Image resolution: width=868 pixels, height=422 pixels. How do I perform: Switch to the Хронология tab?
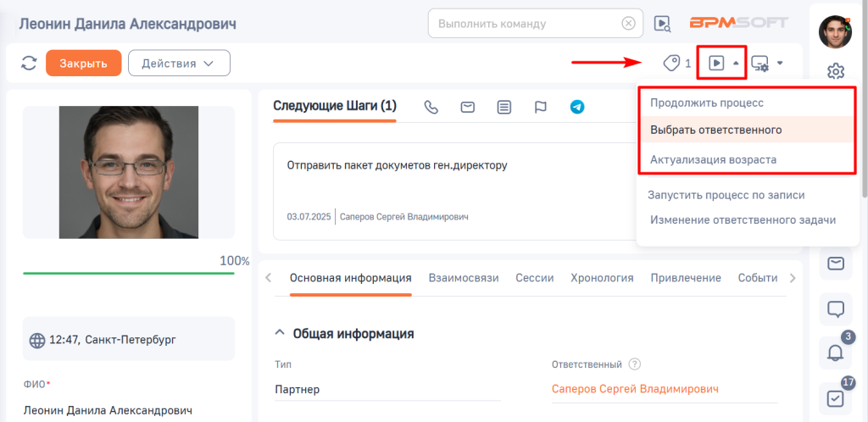(603, 278)
